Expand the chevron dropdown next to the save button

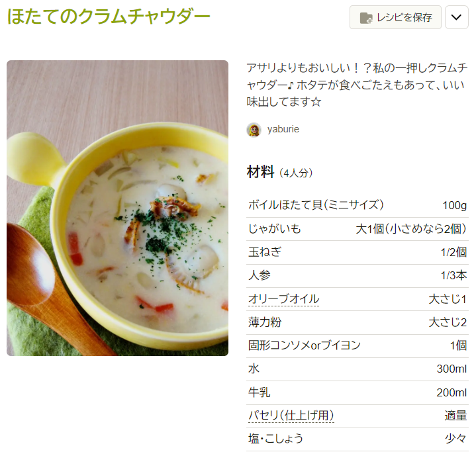pos(456,17)
